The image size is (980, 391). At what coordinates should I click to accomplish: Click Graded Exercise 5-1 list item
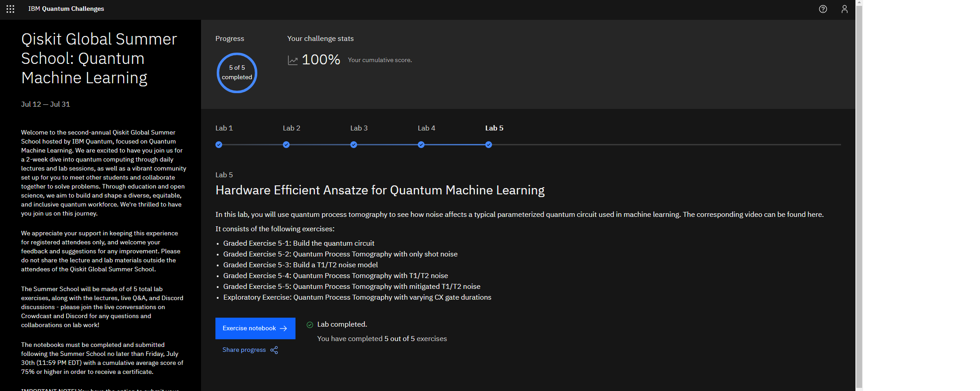299,243
